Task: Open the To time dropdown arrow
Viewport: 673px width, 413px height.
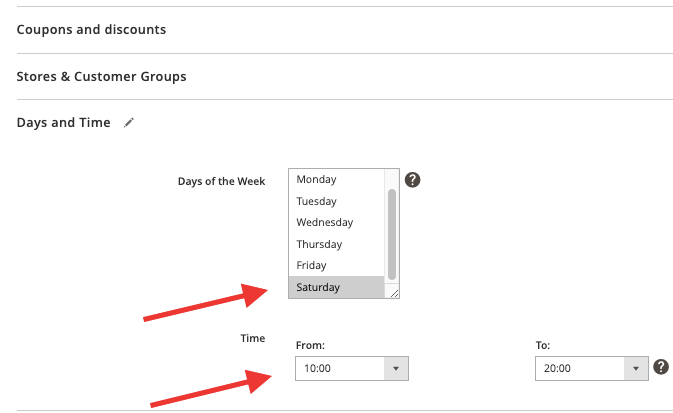Action: [x=636, y=368]
